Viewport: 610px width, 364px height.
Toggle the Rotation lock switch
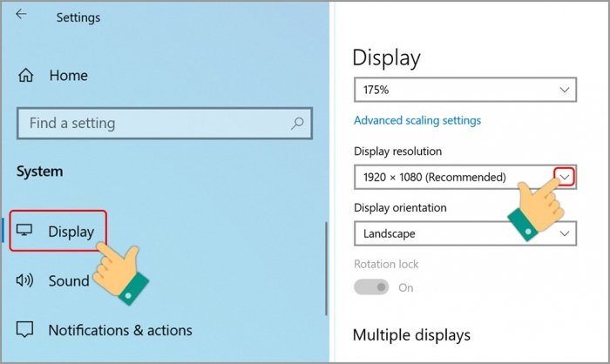coord(371,286)
